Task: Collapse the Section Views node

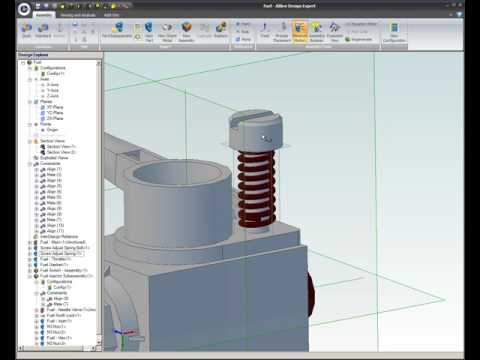Action: point(30,141)
